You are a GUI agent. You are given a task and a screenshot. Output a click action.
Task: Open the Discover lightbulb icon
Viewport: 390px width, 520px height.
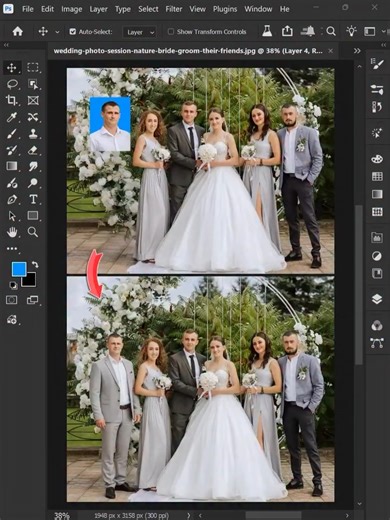point(351,31)
